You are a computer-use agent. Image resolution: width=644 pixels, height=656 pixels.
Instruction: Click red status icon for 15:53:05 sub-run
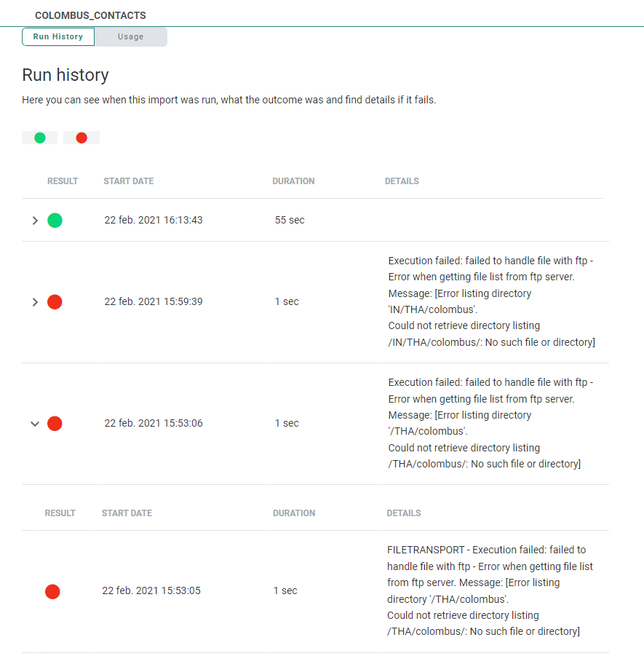tap(52, 591)
